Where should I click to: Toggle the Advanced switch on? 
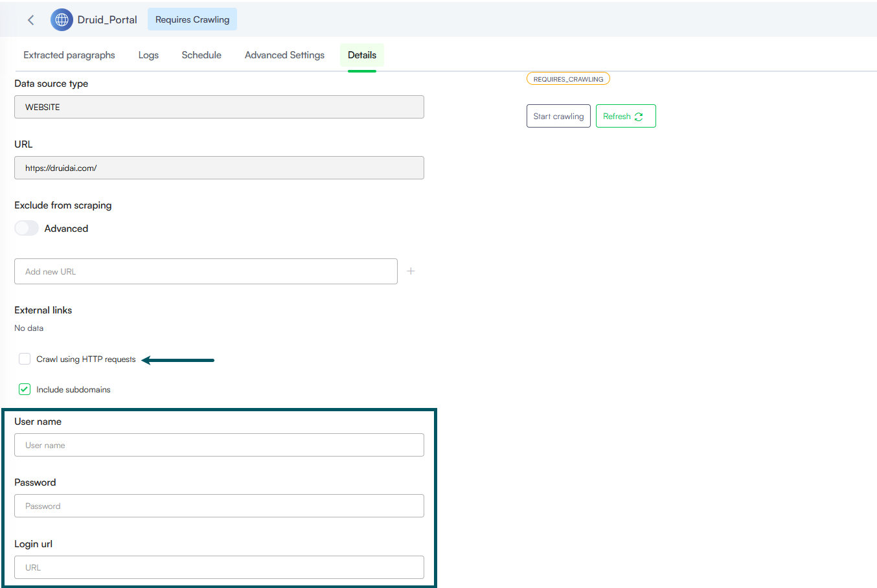tap(27, 228)
